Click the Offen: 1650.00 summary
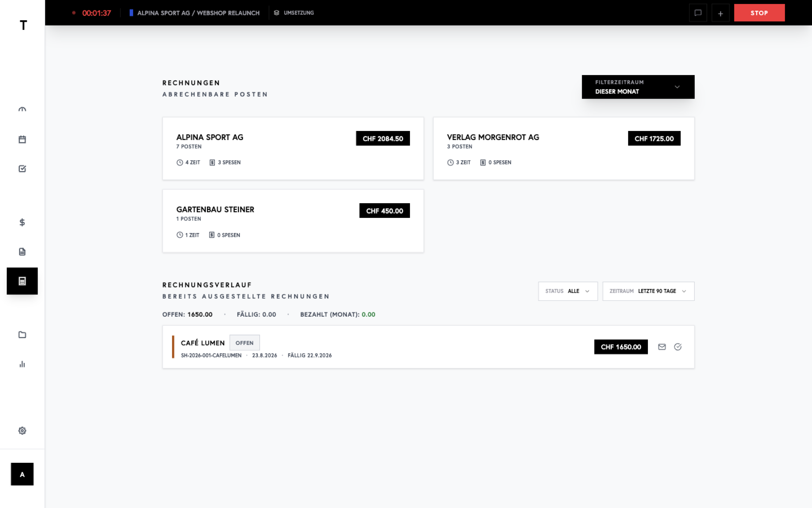The width and height of the screenshot is (812, 508). [x=187, y=314]
